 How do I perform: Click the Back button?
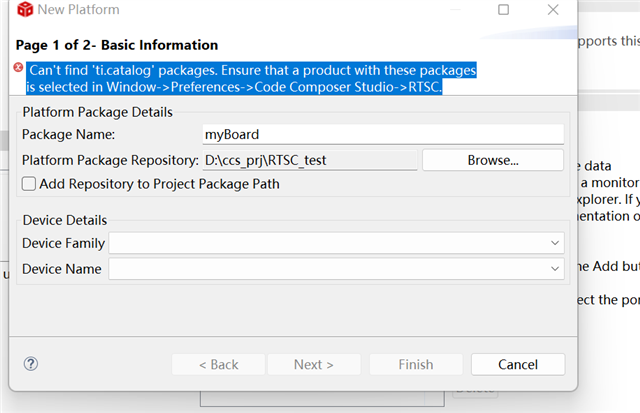click(x=218, y=365)
